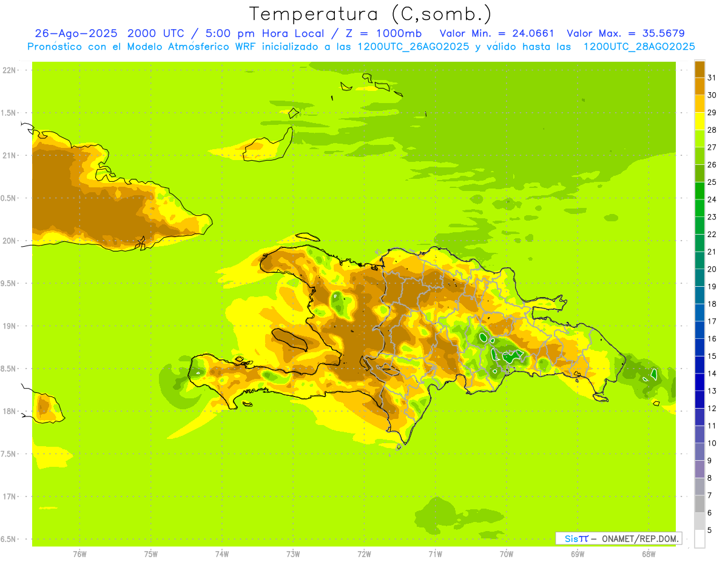
Task: Click the "68W" longitude label
Action: (648, 554)
